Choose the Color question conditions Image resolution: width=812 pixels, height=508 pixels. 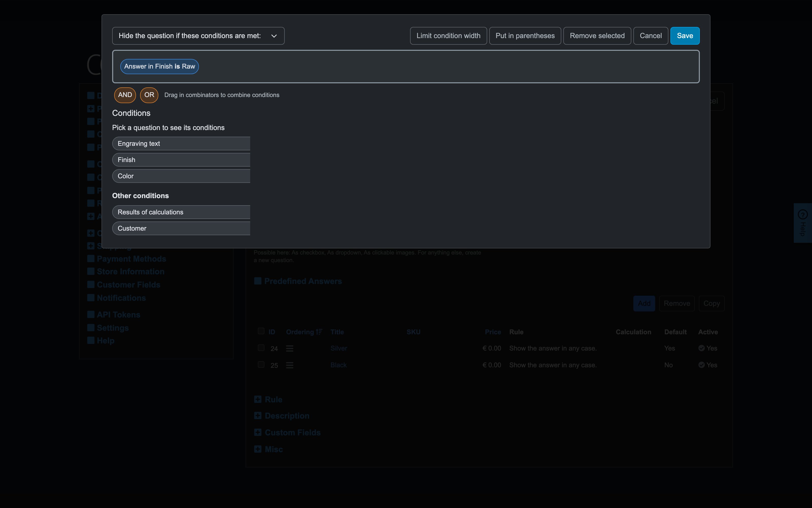181,176
